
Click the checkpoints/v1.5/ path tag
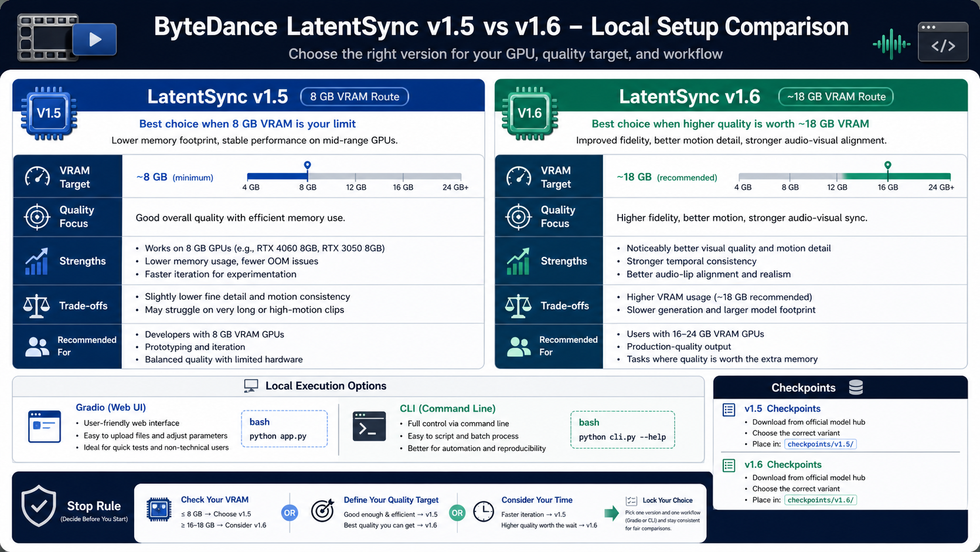[821, 444]
